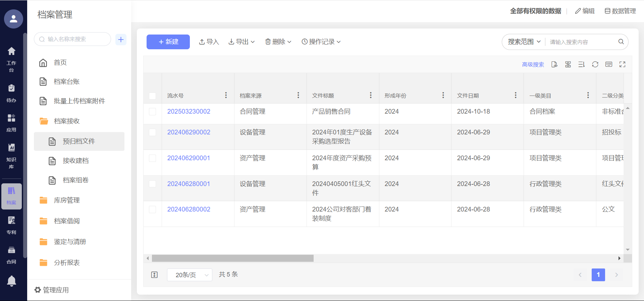The width and height of the screenshot is (644, 301).
Task: Click the blue plus icon beside search
Action: point(121,39)
